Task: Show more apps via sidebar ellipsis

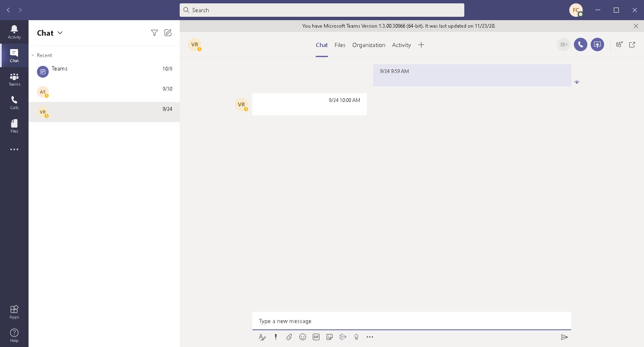Action: pyautogui.click(x=14, y=149)
